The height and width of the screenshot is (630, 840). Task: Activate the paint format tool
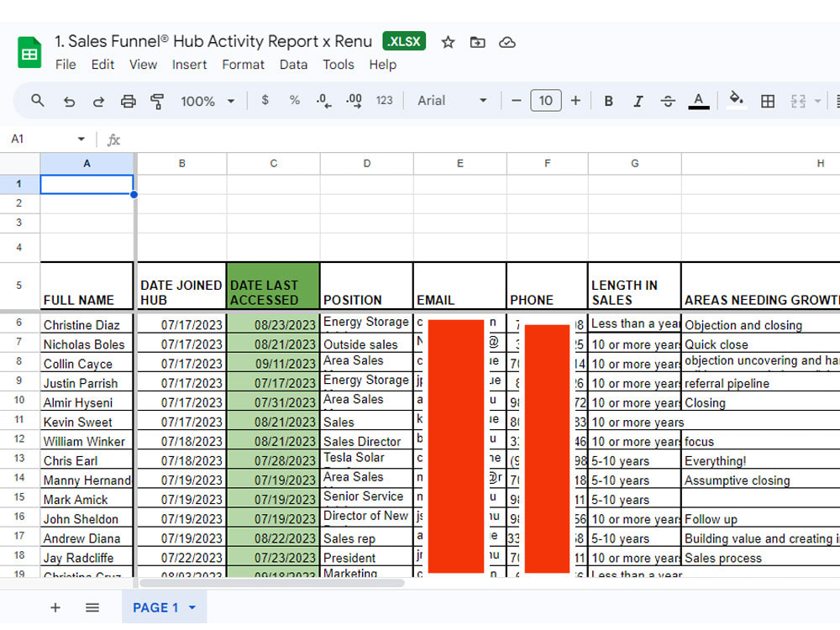pyautogui.click(x=157, y=101)
